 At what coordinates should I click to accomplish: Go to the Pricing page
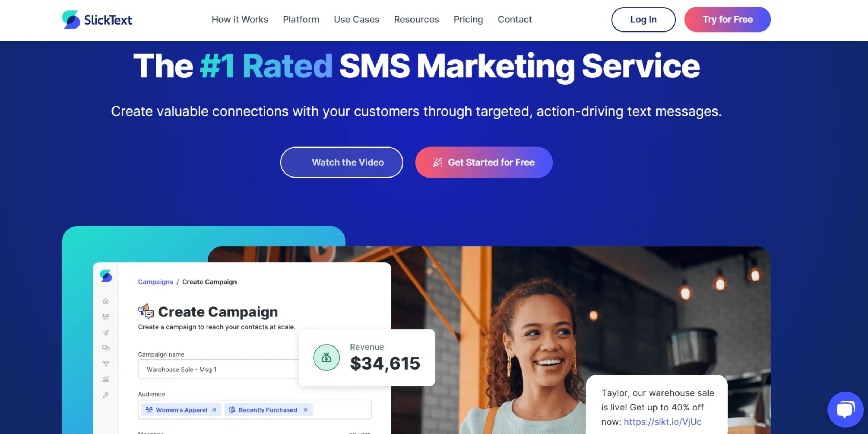(x=468, y=20)
